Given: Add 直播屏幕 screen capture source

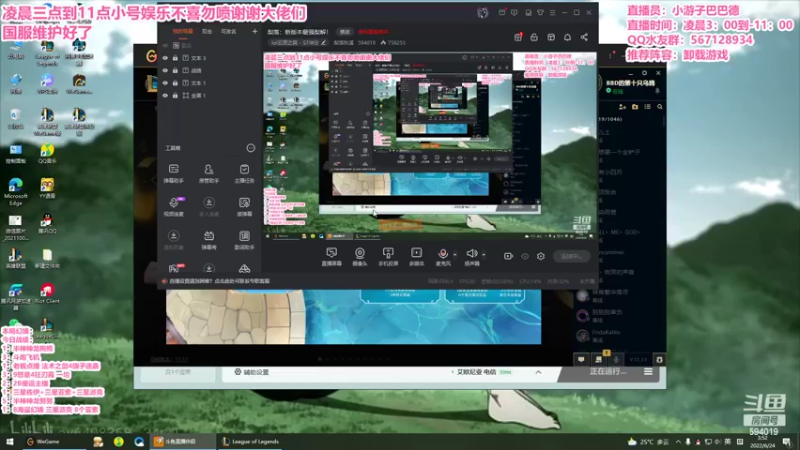Looking at the screenshot, I should click(332, 257).
